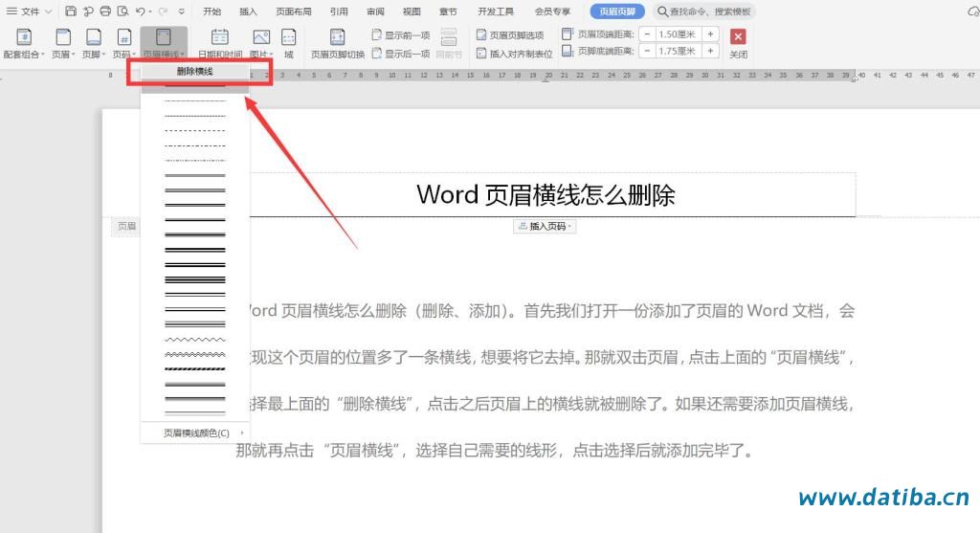Image resolution: width=980 pixels, height=533 pixels.
Task: Switch to the 视图 tab
Action: pos(412,11)
